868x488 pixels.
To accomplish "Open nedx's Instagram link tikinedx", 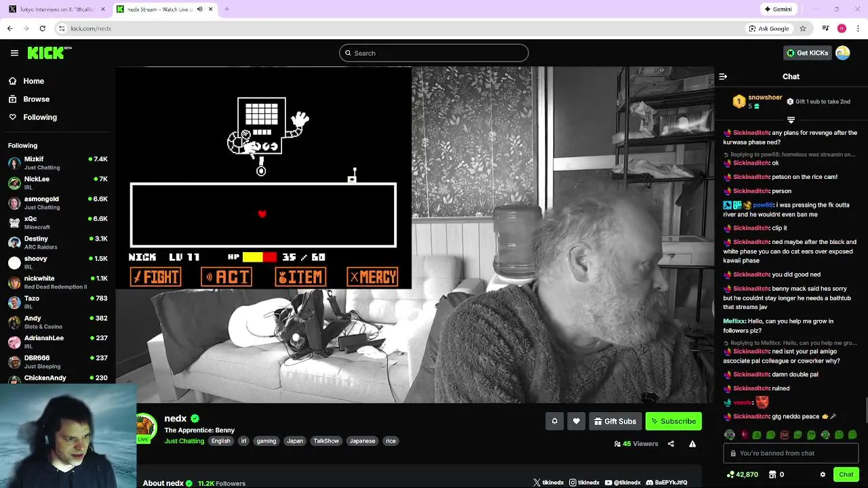I will [x=584, y=483].
